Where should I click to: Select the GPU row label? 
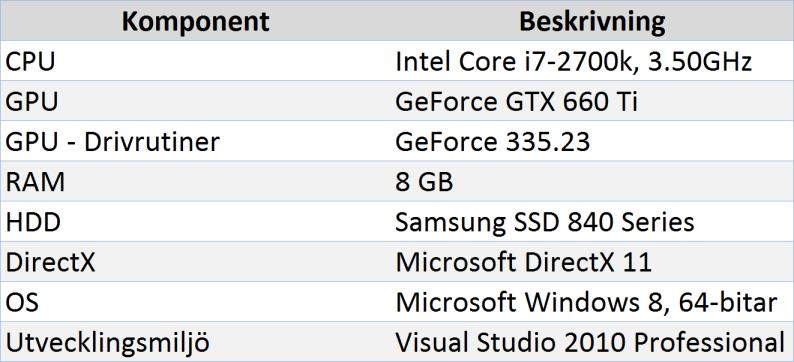tap(195, 101)
